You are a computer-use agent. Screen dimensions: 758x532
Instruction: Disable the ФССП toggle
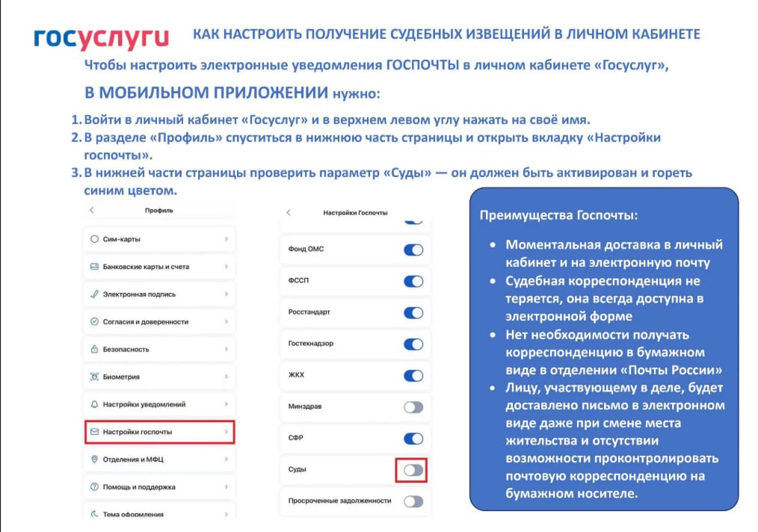point(413,281)
